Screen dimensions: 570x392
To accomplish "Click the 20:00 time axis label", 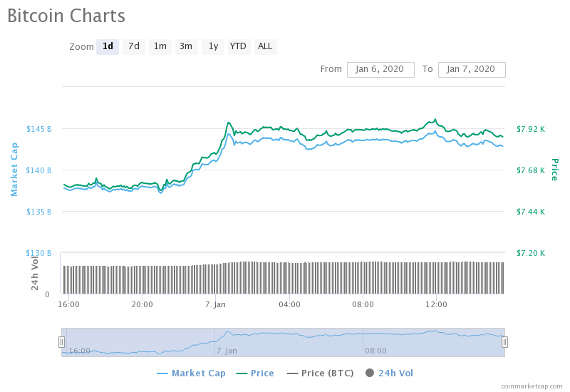I will pos(142,305).
